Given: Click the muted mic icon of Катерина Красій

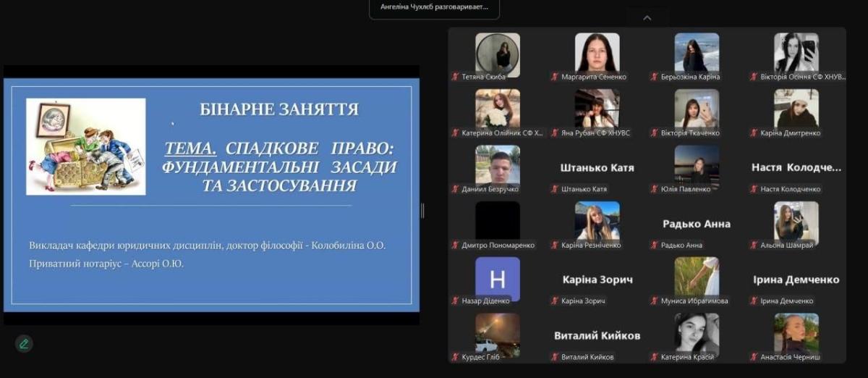Looking at the screenshot, I should coord(655,357).
